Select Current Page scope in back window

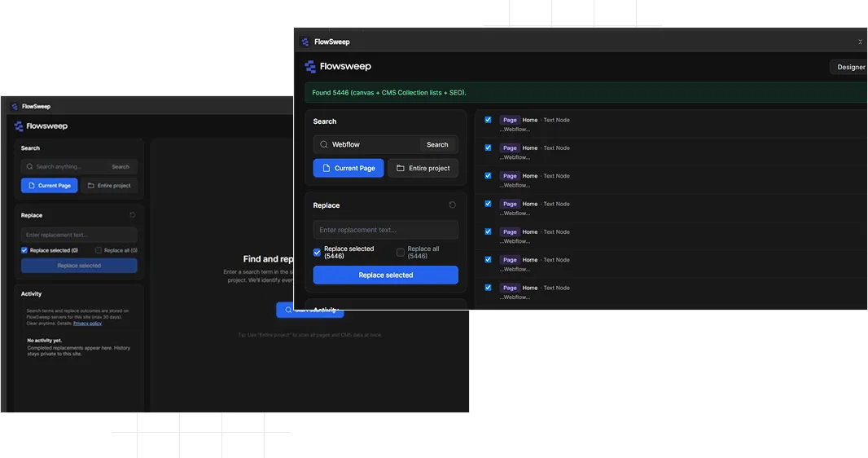(50, 186)
